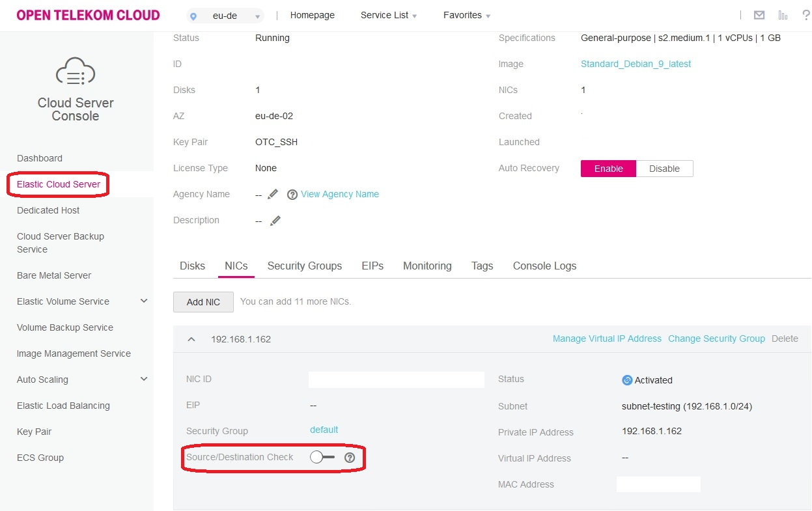The width and height of the screenshot is (812, 511).
Task: Click the Activated status icon
Action: (x=627, y=380)
